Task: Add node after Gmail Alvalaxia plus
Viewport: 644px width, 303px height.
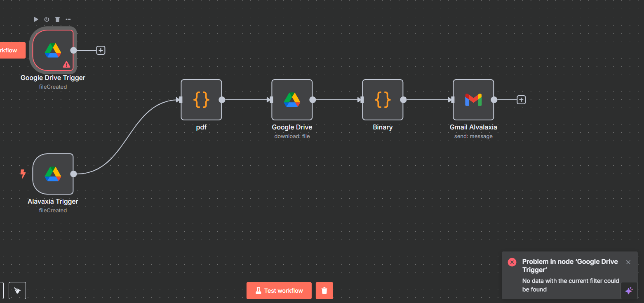Action: (x=521, y=100)
